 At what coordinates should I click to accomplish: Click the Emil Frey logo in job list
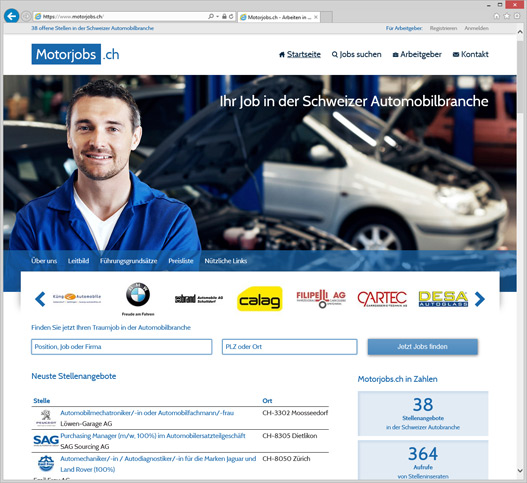pos(46,464)
